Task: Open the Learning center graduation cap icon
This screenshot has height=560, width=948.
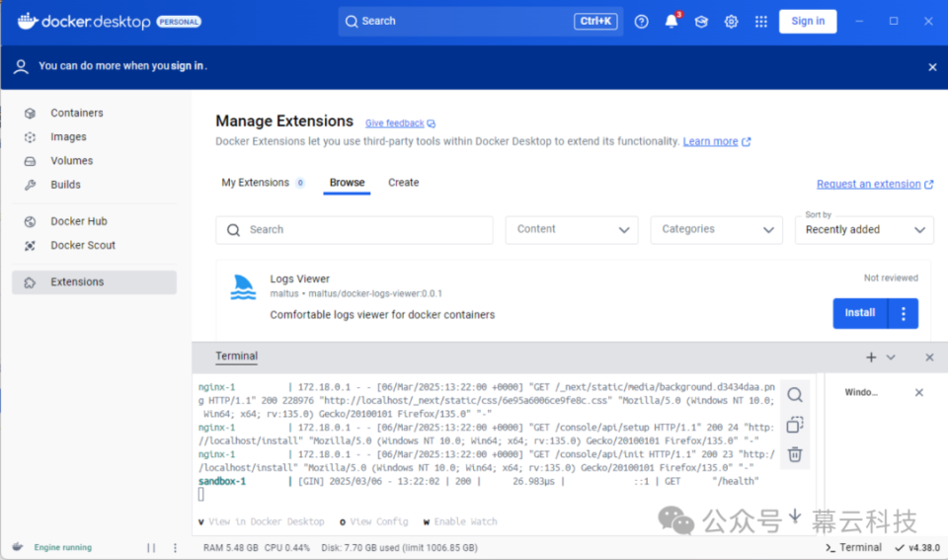Action: (701, 22)
